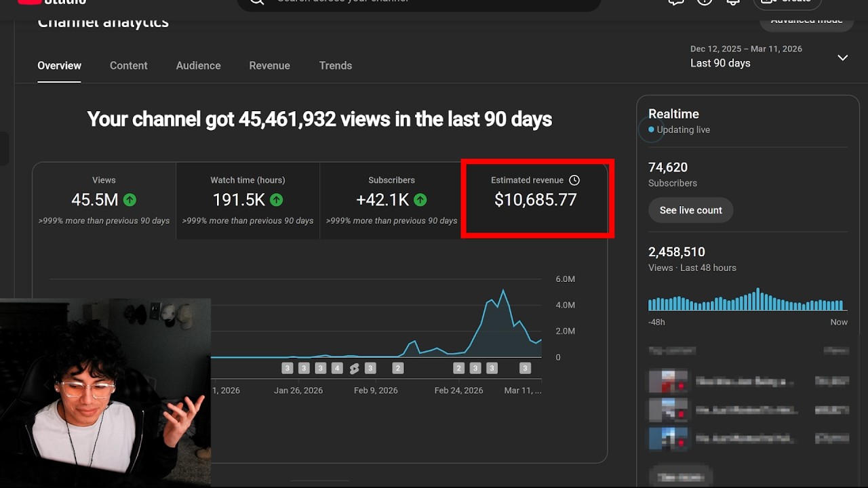Open the Revenue tab
Image resolution: width=868 pixels, height=488 pixels.
click(269, 66)
